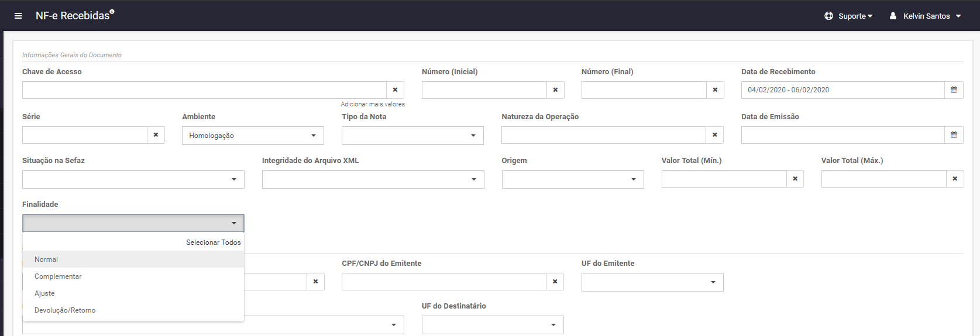The width and height of the screenshot is (980, 336).
Task: Open the Data de Recebimento calendar
Action: point(954,90)
